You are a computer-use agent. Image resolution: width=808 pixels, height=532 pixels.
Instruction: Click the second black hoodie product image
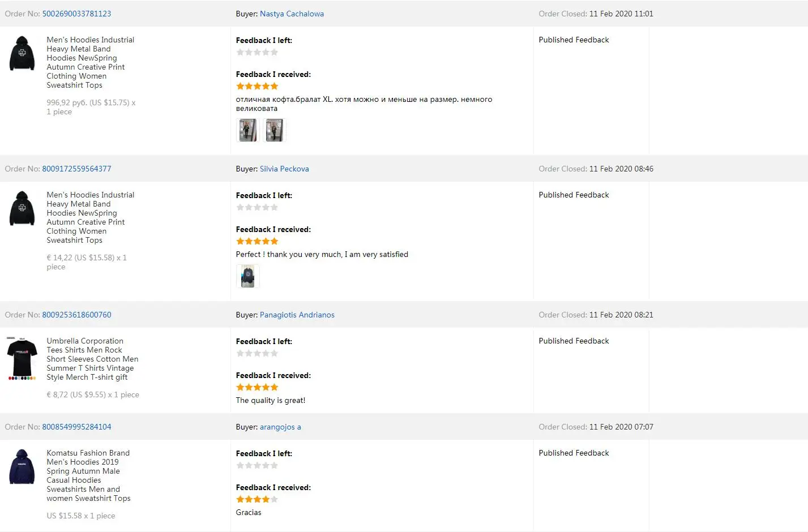point(22,208)
